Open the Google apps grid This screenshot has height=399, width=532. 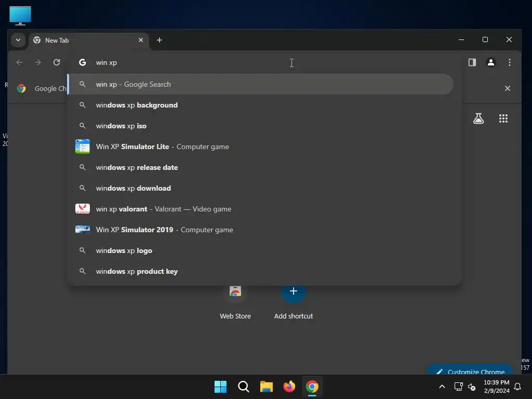(x=503, y=118)
